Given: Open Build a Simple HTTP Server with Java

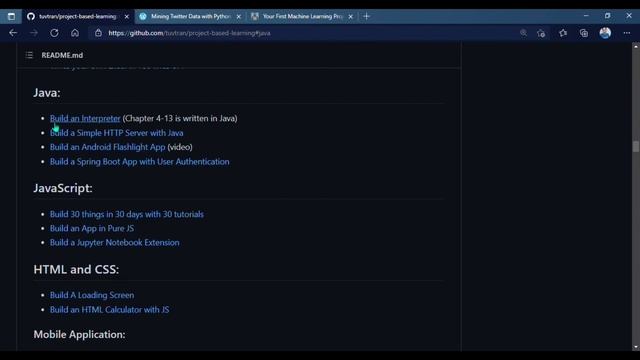Looking at the screenshot, I should tap(116, 133).
